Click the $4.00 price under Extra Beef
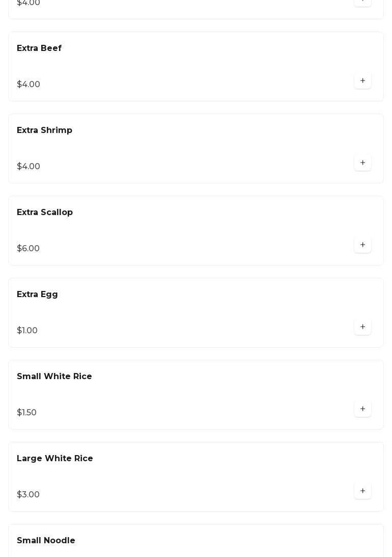392x557 pixels. [x=28, y=85]
